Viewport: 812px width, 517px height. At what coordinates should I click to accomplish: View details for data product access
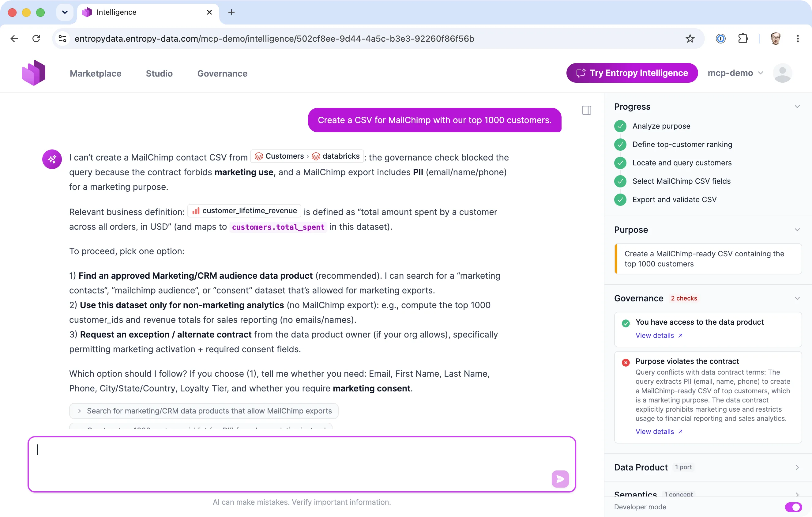pyautogui.click(x=659, y=335)
